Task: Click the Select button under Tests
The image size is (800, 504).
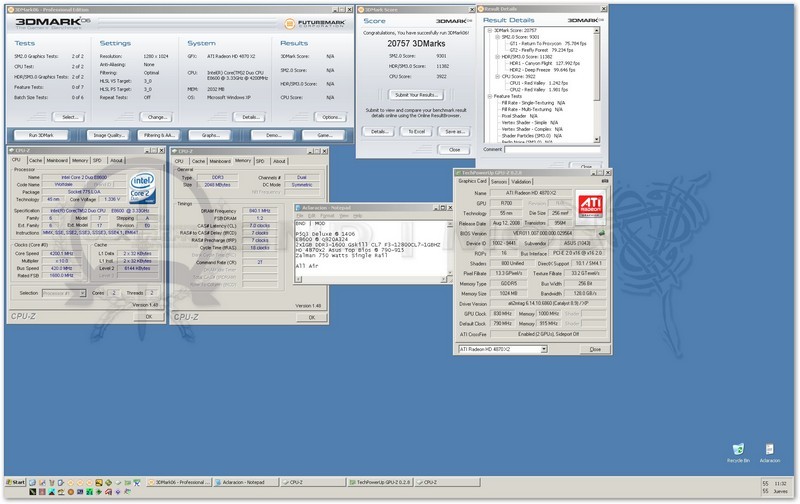Action: click(69, 117)
